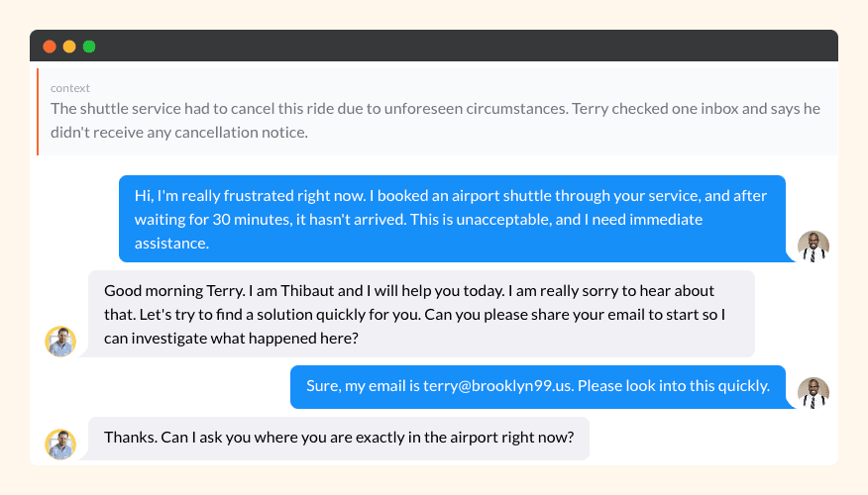868x495 pixels.
Task: Click Thibaut's avatar next to the Good morning message
Action: (x=60, y=342)
